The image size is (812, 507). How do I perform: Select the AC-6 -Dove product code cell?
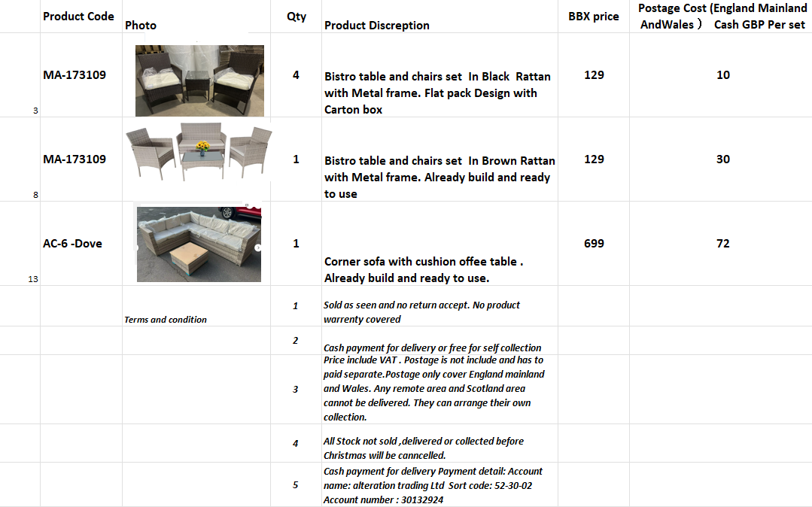(x=72, y=244)
